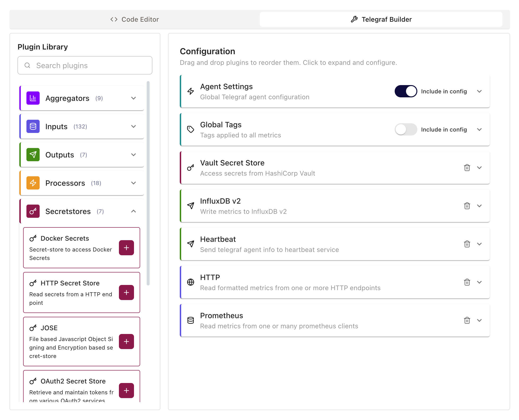Click the Inputs database icon
Viewport: 519px width, 420px height.
pos(33,126)
